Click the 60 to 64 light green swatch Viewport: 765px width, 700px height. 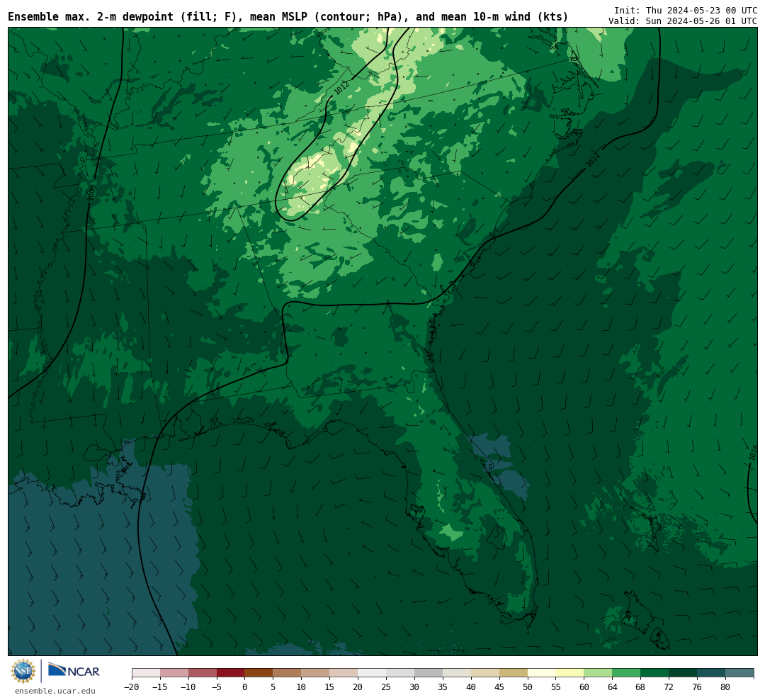[599, 673]
